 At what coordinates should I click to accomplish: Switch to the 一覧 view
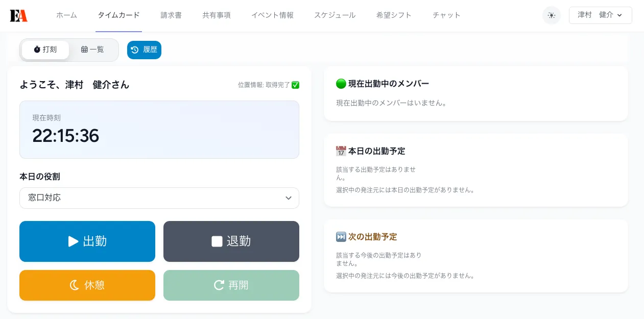[x=92, y=50]
